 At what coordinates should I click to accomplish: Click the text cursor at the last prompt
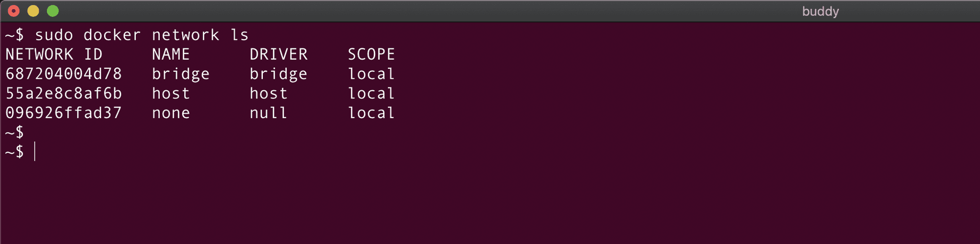35,152
